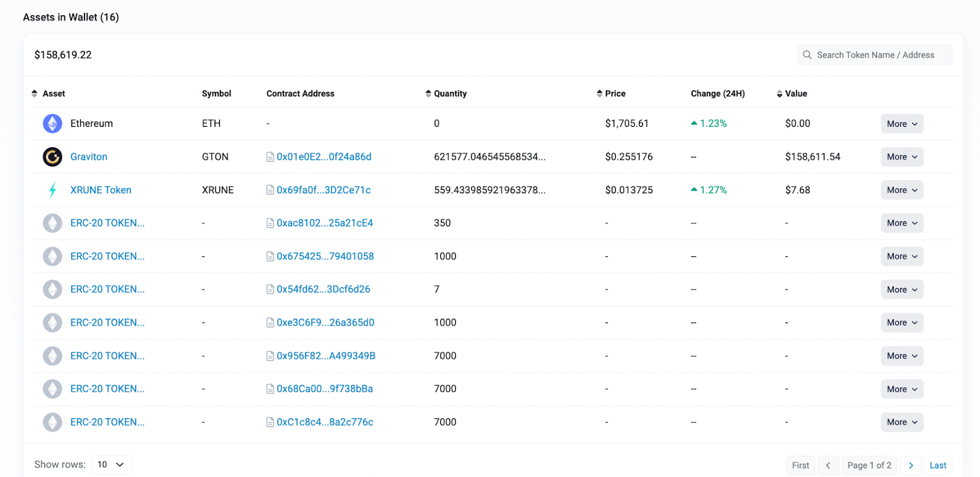Click the Page 1 of 2 indicator
Screen dimensions: 980x477
[x=869, y=465]
